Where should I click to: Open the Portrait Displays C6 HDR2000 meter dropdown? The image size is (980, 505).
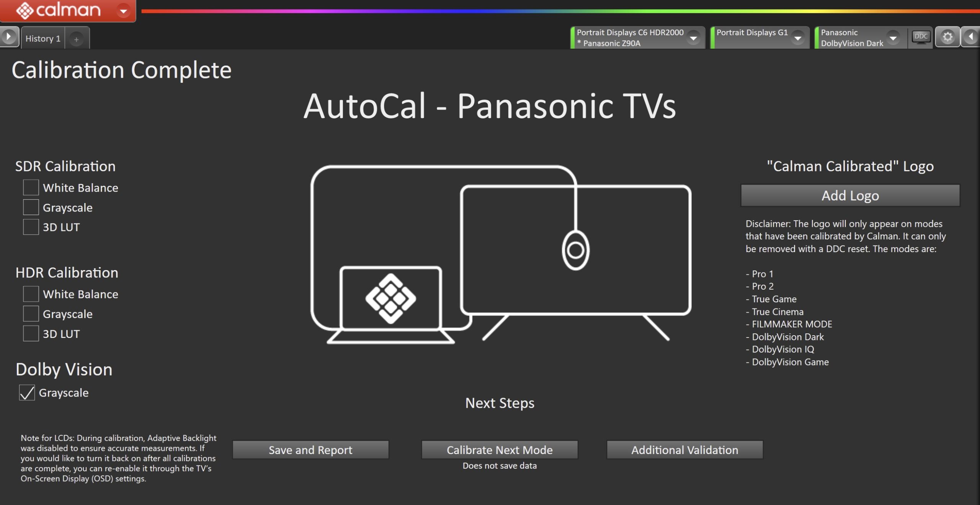point(693,38)
